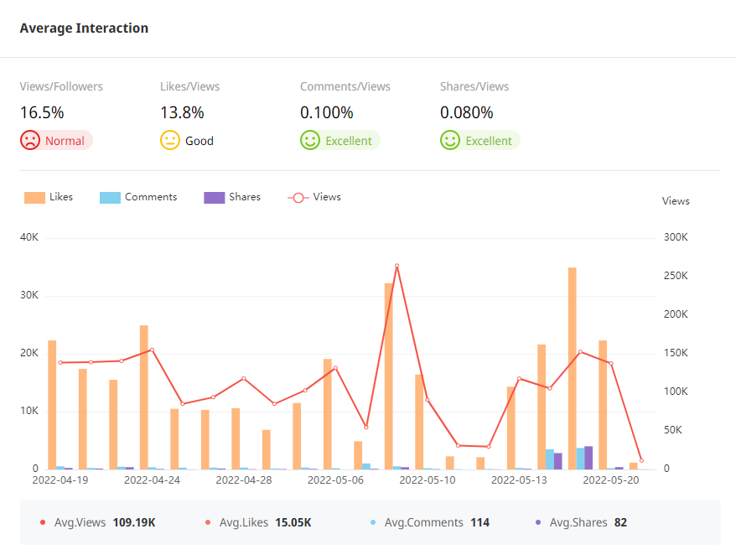Image resolution: width=736 pixels, height=560 pixels.
Task: Click the red dot next to Avg.Views
Action: pos(43,522)
